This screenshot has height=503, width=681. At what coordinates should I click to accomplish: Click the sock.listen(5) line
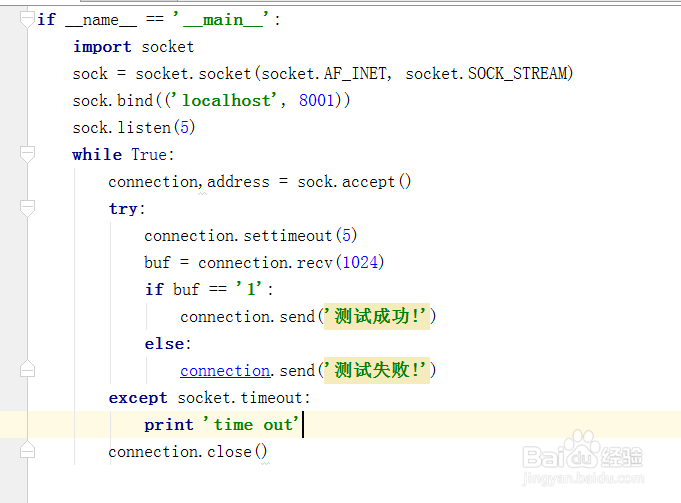coord(134,127)
